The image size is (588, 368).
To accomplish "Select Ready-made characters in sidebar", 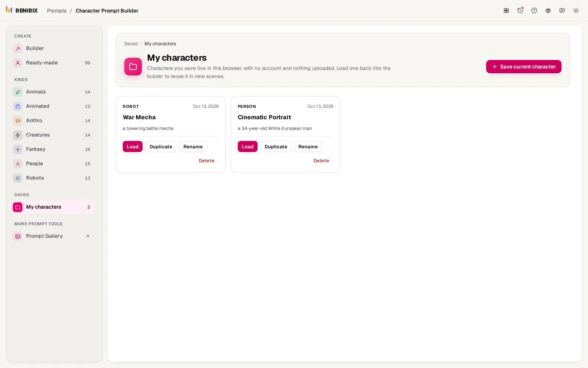I will (x=54, y=63).
